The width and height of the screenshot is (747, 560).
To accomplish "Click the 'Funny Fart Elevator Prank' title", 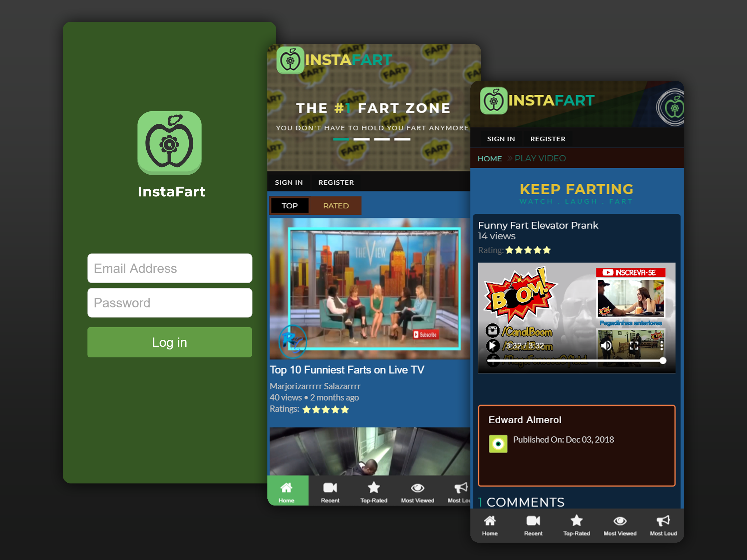I will coord(538,225).
